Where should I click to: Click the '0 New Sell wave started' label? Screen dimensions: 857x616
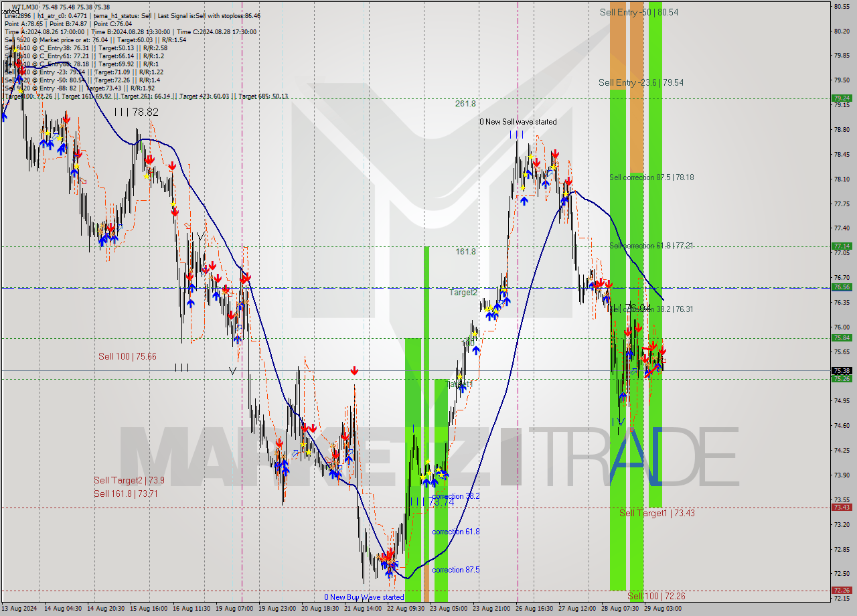[518, 122]
